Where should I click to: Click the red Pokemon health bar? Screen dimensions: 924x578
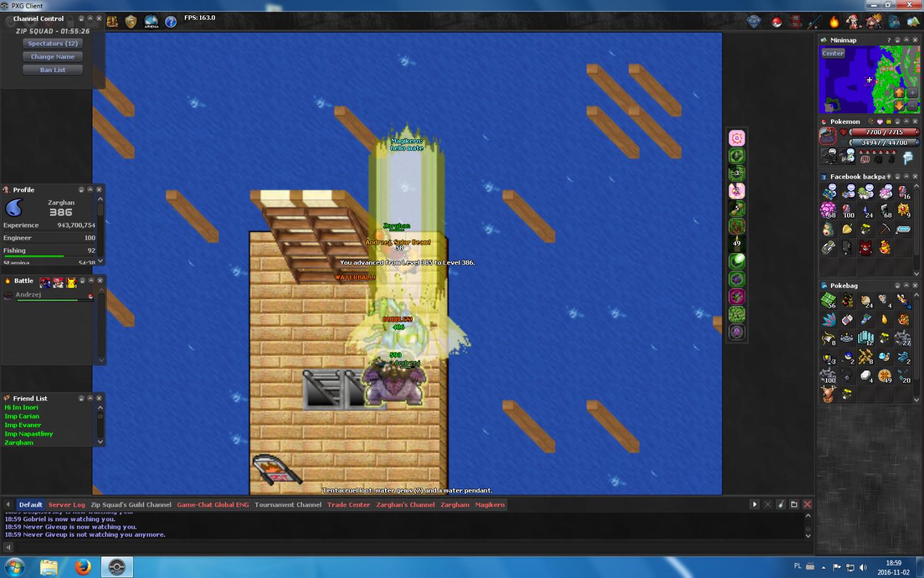pyautogui.click(x=883, y=132)
